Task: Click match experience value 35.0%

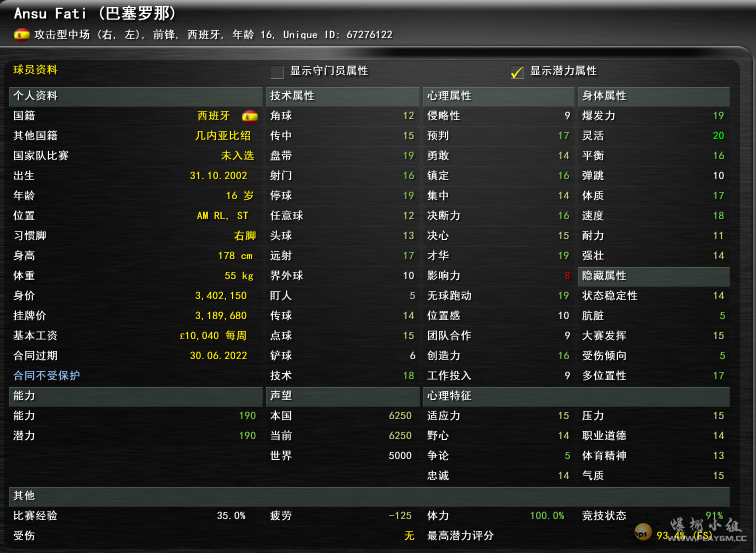Action: (x=231, y=516)
